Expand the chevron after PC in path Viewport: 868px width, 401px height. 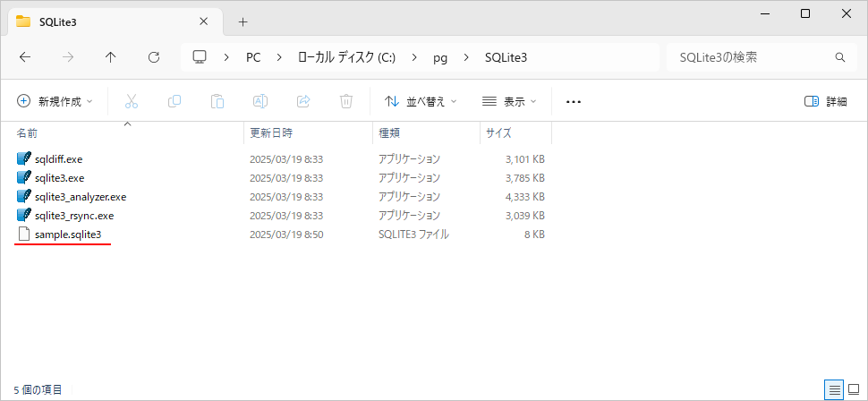pos(278,57)
